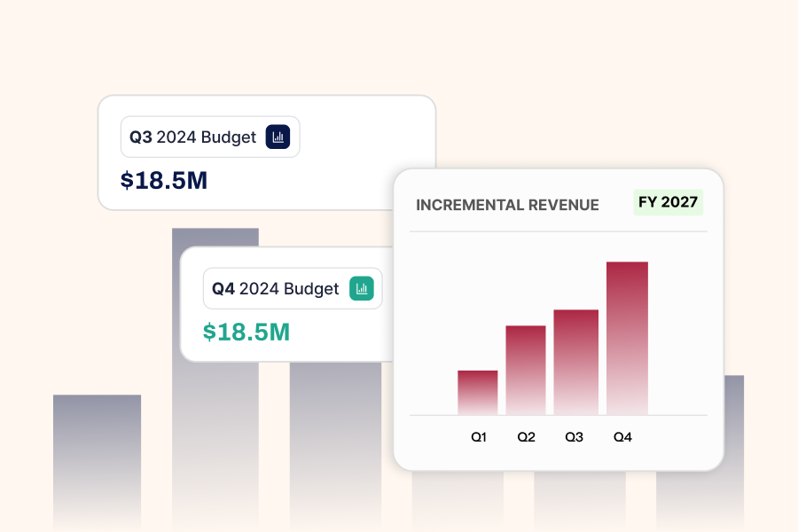Click the FY 2027 badge
Screen dimensions: 798x532
(x=669, y=202)
